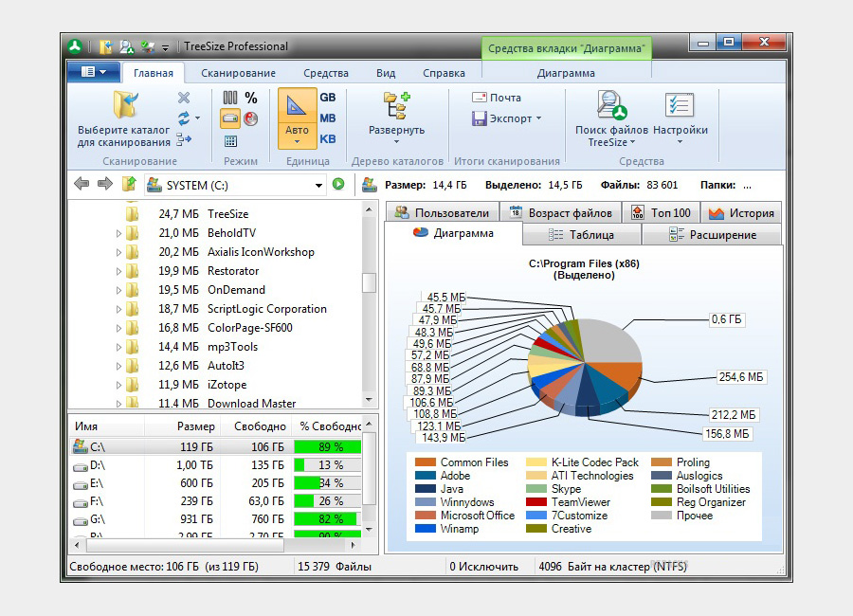Click the large folder scan icon in ribbon
853x616 pixels.
[x=126, y=104]
